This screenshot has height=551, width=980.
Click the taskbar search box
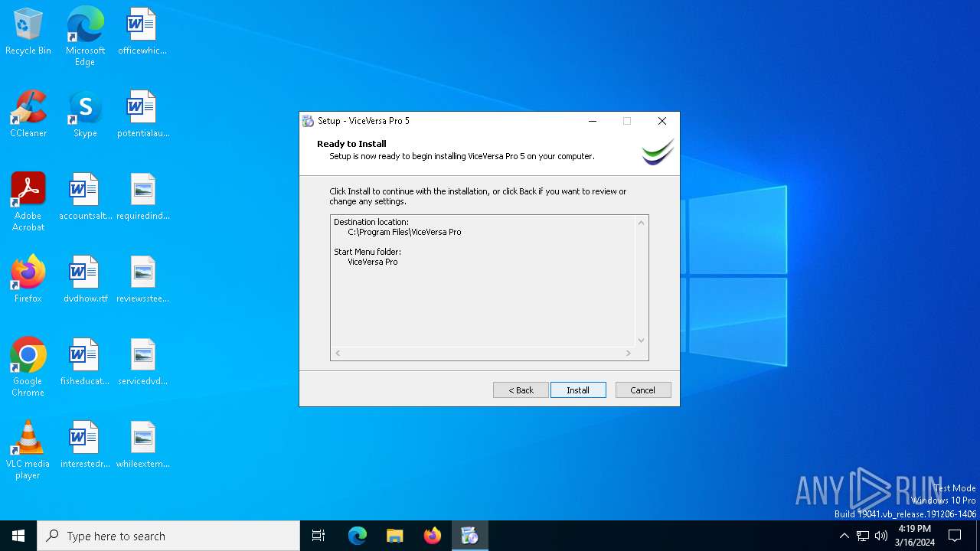pos(168,536)
